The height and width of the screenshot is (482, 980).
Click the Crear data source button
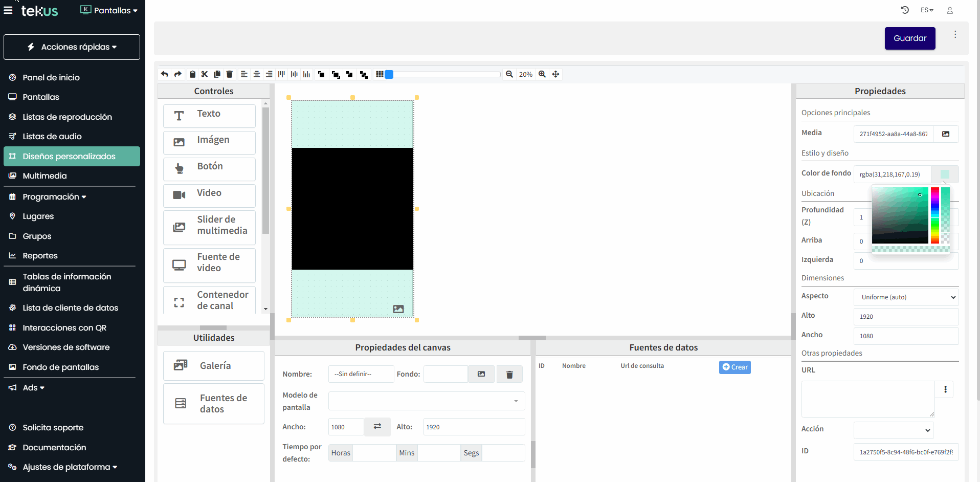click(734, 367)
